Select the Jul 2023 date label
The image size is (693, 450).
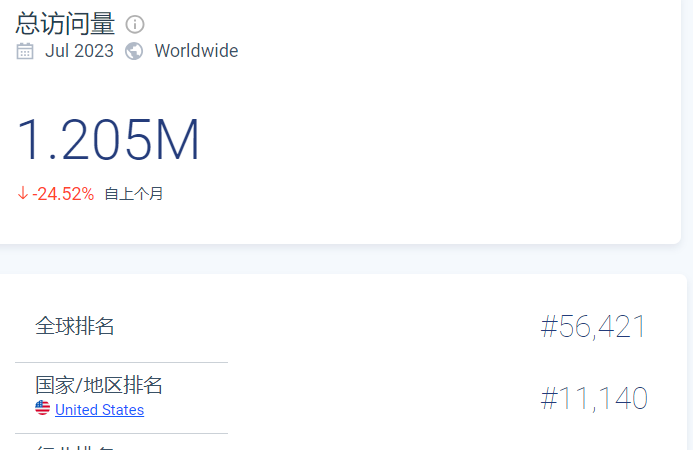[79, 51]
